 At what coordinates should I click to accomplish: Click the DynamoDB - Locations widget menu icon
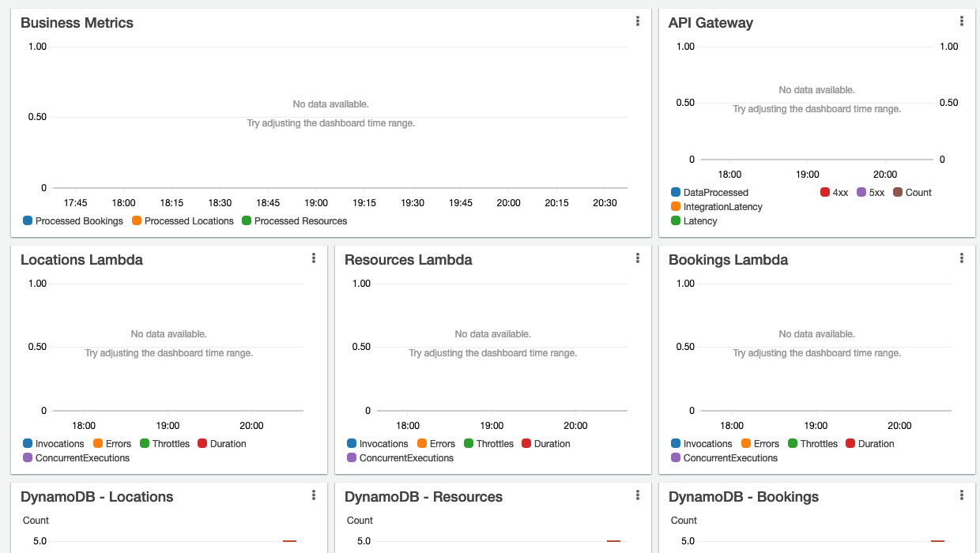point(314,495)
